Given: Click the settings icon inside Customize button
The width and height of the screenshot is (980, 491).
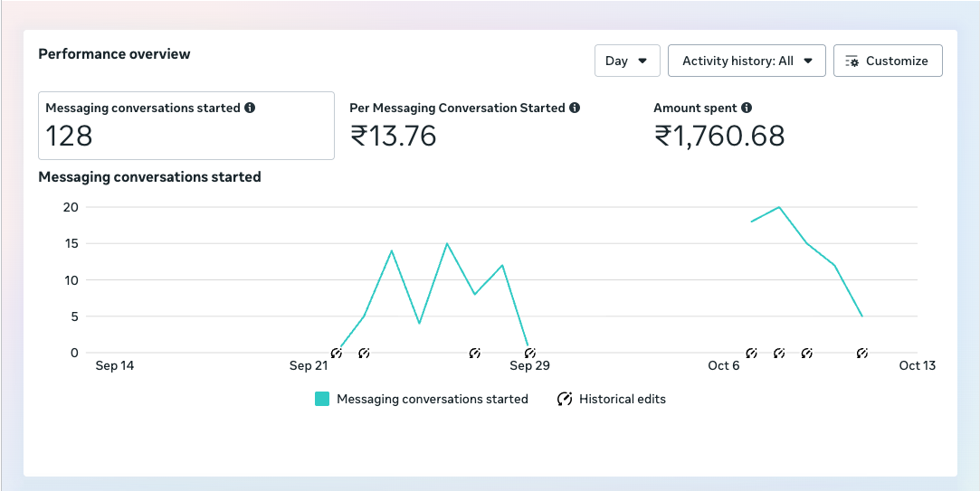Looking at the screenshot, I should [852, 61].
